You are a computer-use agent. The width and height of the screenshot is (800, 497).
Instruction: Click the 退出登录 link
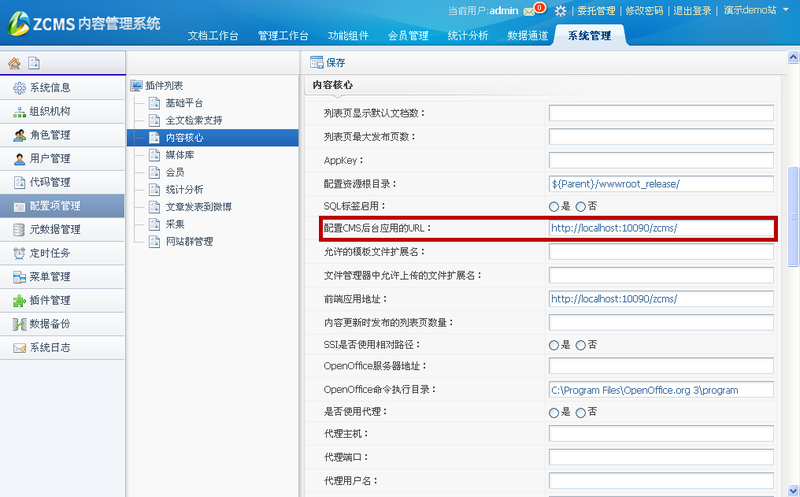[x=694, y=11]
